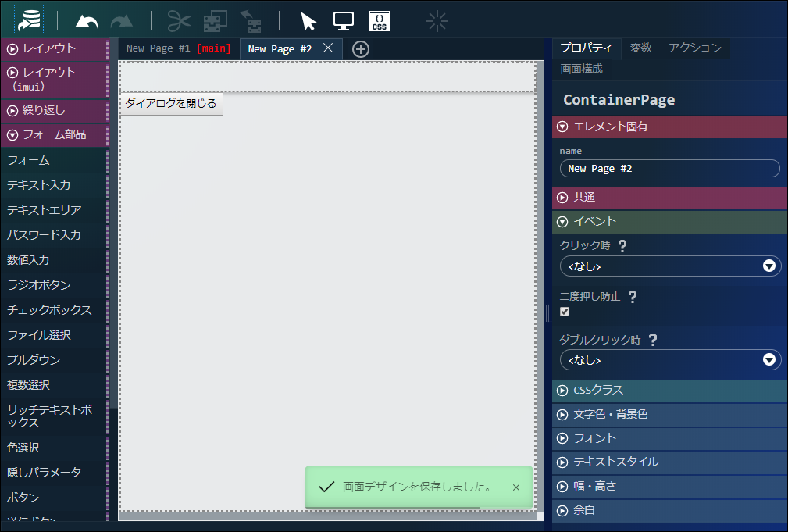Pick the プルダウン component
This screenshot has width=788, height=532.
[54, 360]
